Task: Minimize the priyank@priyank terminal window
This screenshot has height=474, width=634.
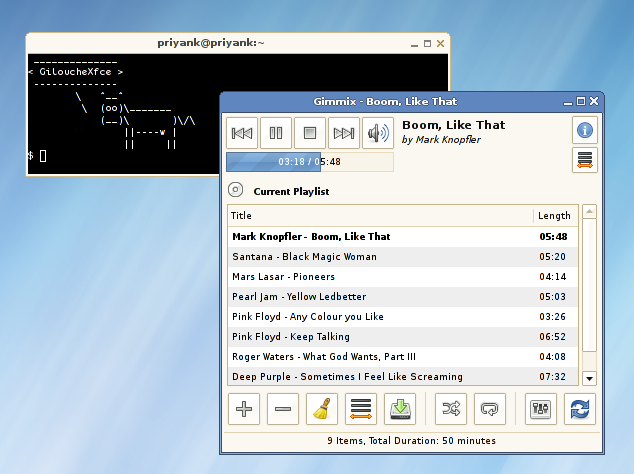Action: point(414,44)
